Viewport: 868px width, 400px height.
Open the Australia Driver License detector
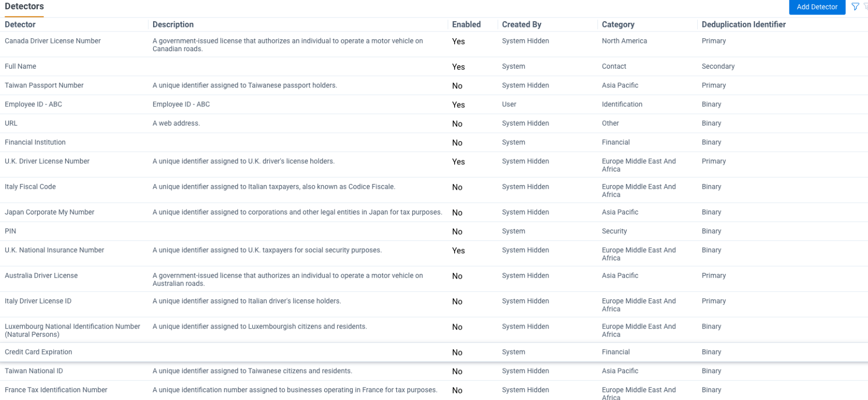pyautogui.click(x=41, y=275)
